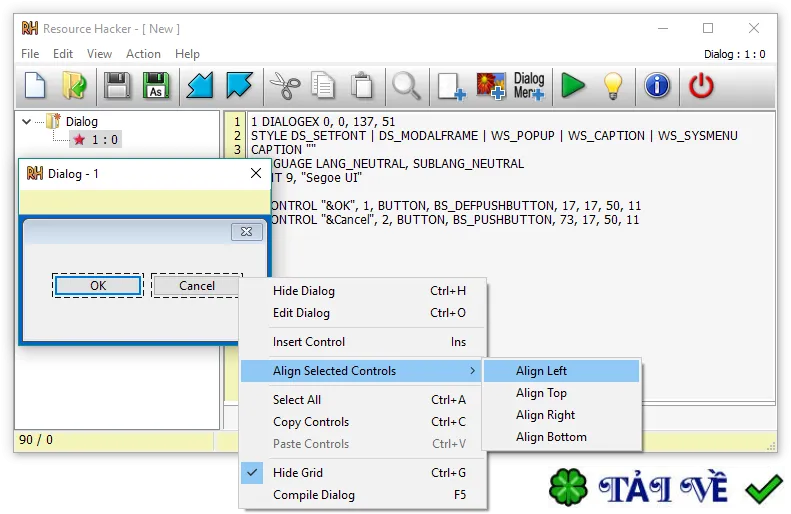Save with the floppy disk icon

tap(117, 86)
